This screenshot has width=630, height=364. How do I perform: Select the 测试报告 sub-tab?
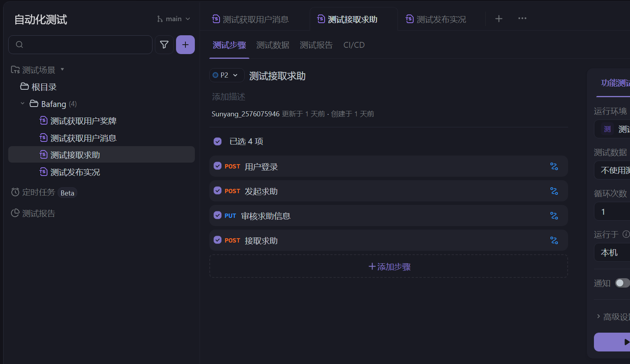[316, 45]
